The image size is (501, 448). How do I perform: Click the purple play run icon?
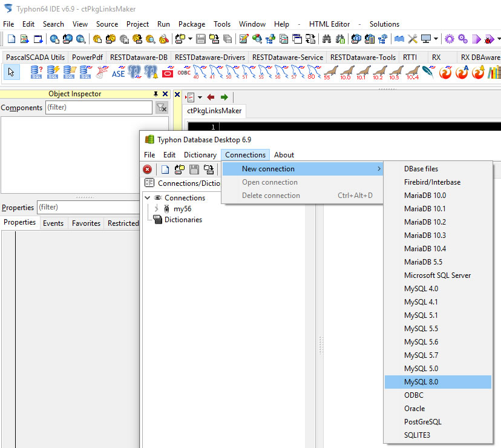(476, 39)
